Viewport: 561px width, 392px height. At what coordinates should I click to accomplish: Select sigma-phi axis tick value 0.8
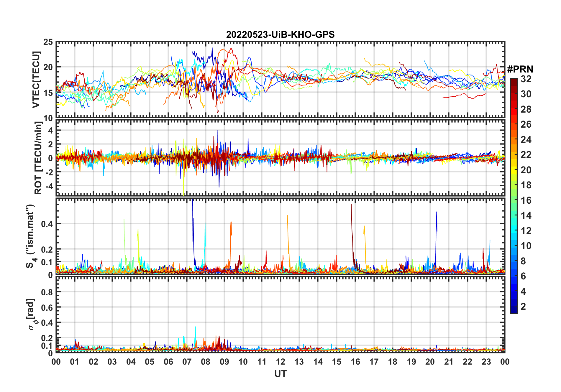point(47,292)
